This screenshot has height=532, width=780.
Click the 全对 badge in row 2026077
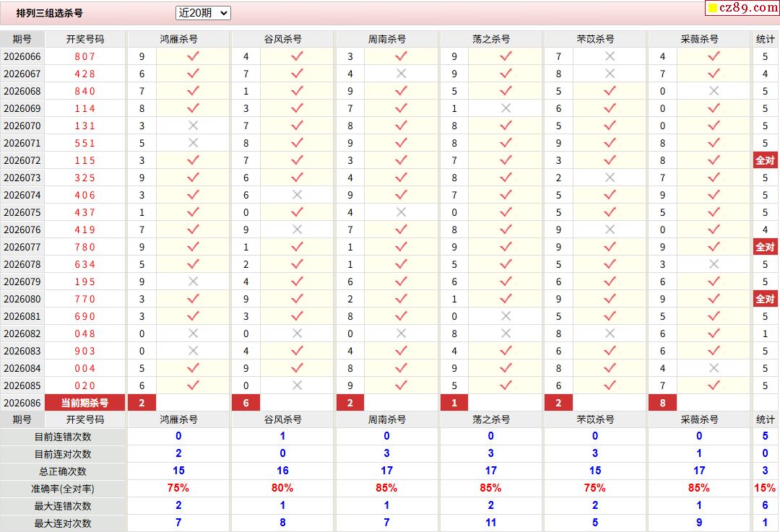coord(765,247)
